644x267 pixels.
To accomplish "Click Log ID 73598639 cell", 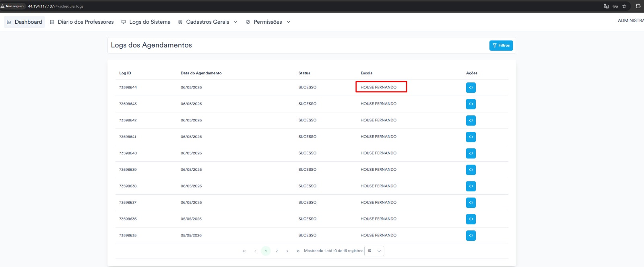I will [128, 170].
